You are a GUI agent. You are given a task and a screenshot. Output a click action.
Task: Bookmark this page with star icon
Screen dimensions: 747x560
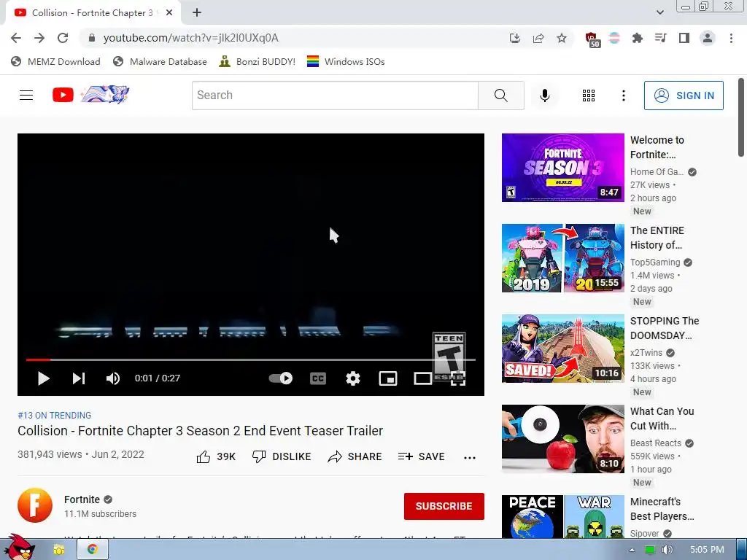click(562, 38)
